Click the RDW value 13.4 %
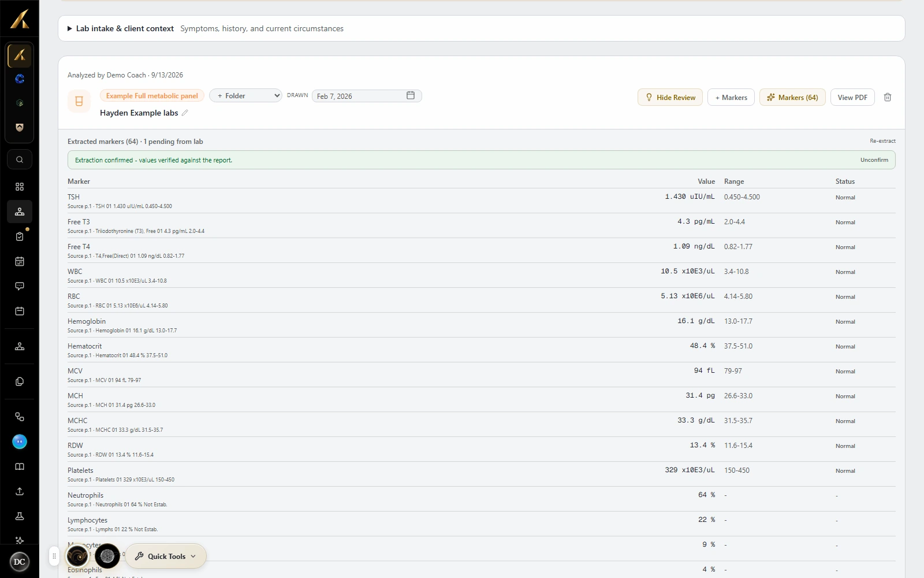Viewport: 924px width, 578px height. (702, 445)
